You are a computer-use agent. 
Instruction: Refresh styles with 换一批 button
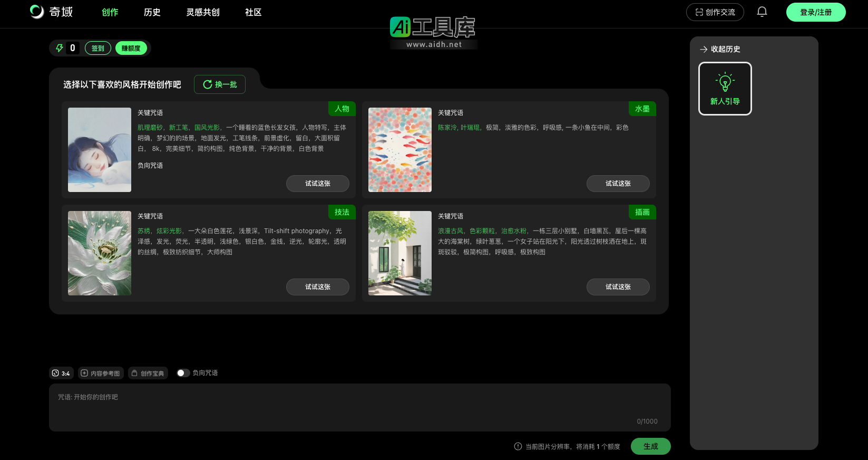pyautogui.click(x=220, y=84)
